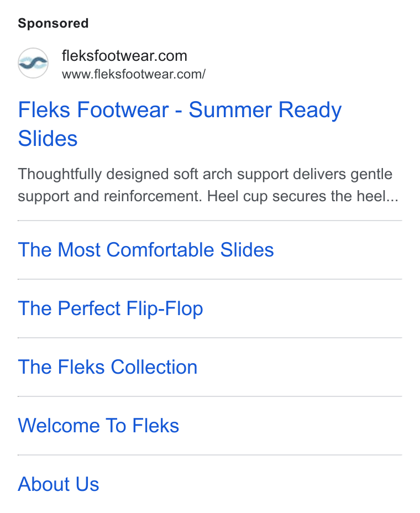Click "Flip-Flop" in the second sitelink
420x513 pixels.
tap(165, 308)
